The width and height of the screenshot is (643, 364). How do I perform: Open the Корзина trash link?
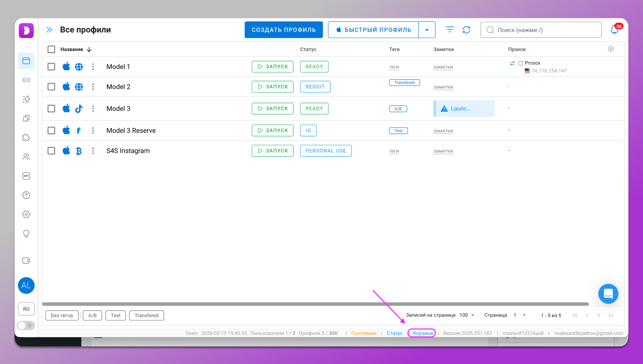coord(423,333)
